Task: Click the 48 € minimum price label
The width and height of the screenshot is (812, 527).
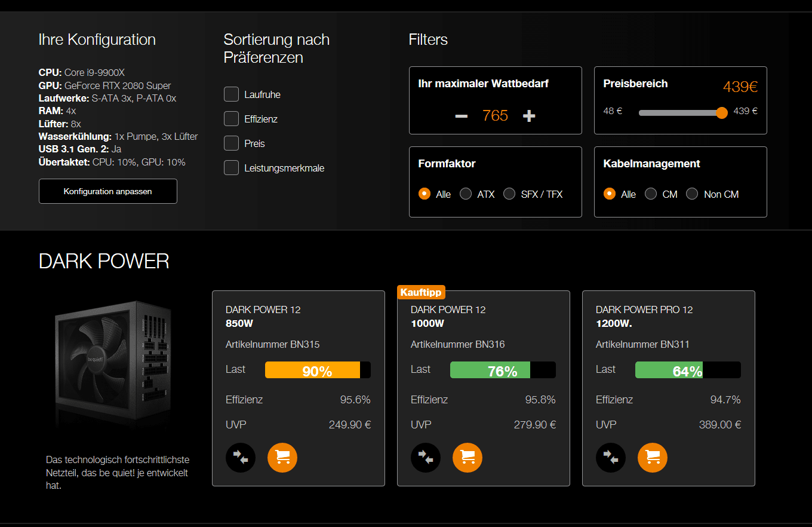Action: (613, 111)
